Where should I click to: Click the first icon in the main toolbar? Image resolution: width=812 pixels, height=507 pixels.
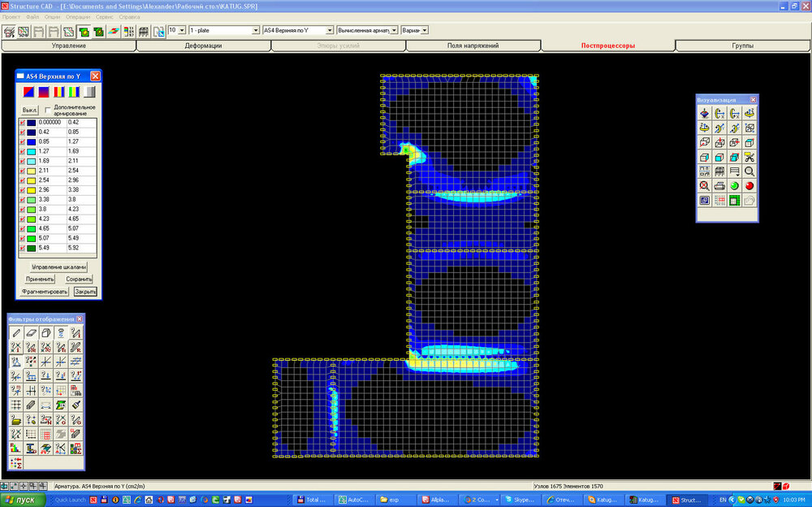[10, 31]
